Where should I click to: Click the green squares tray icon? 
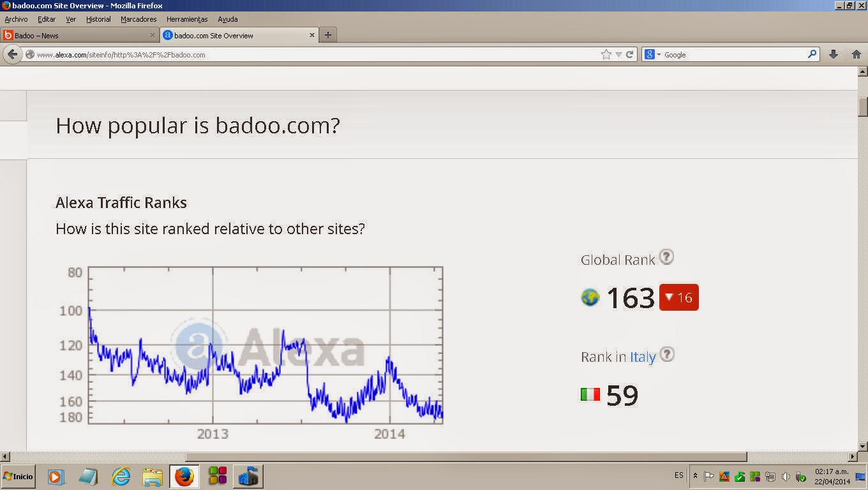point(755,477)
